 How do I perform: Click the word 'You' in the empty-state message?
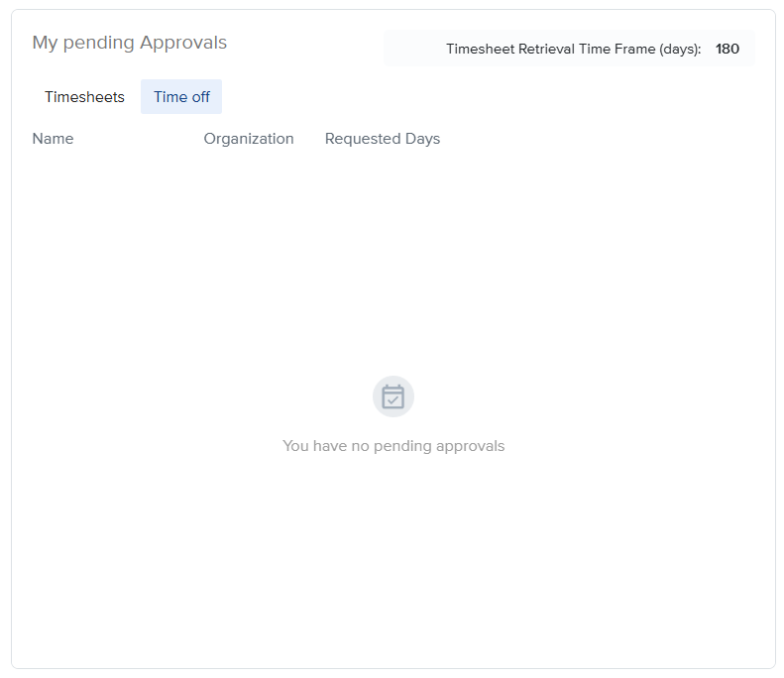click(x=295, y=446)
